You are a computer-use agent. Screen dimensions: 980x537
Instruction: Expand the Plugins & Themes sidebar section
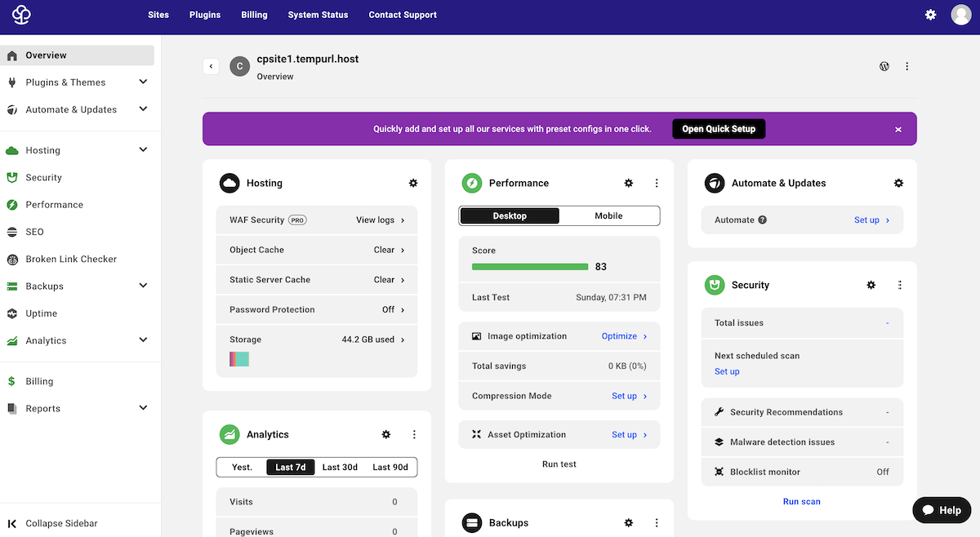[x=143, y=82]
